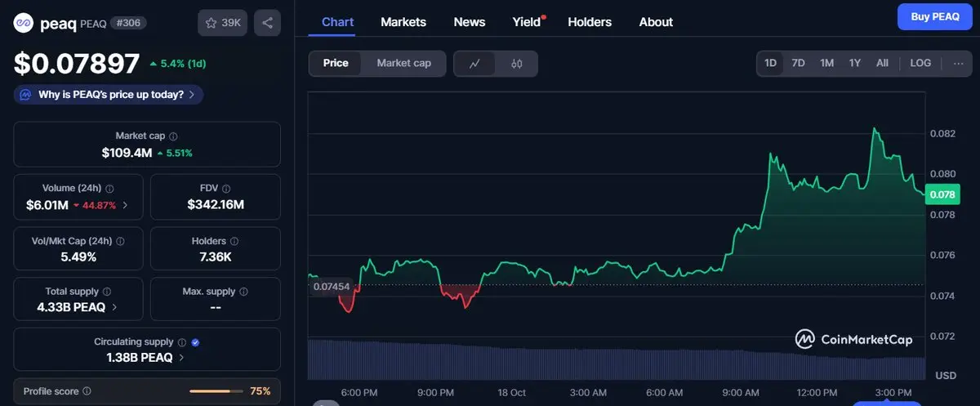
Task: Toggle chart to Market cap view
Action: tap(403, 64)
